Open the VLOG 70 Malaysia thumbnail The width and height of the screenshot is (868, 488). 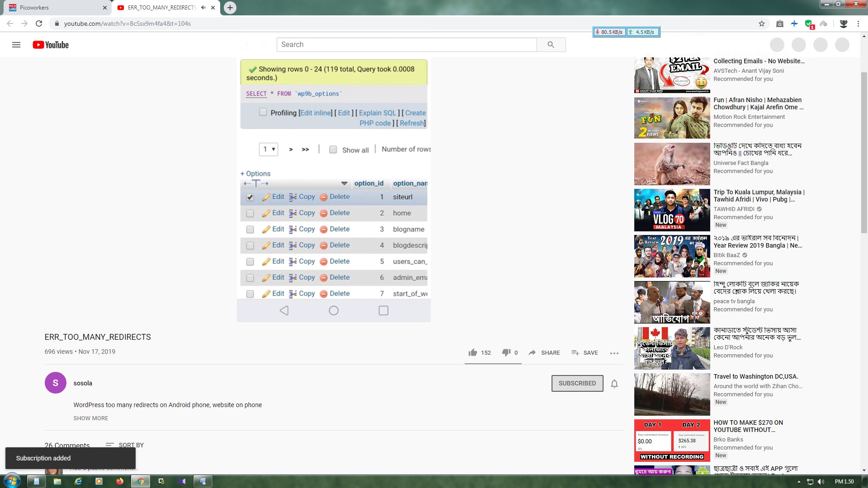point(672,210)
